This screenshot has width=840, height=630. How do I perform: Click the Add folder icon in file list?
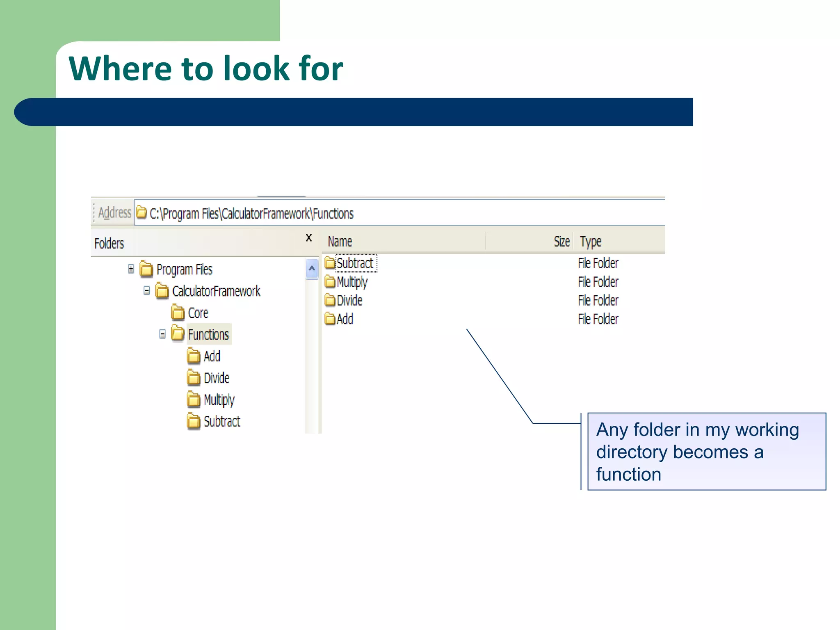pos(330,319)
